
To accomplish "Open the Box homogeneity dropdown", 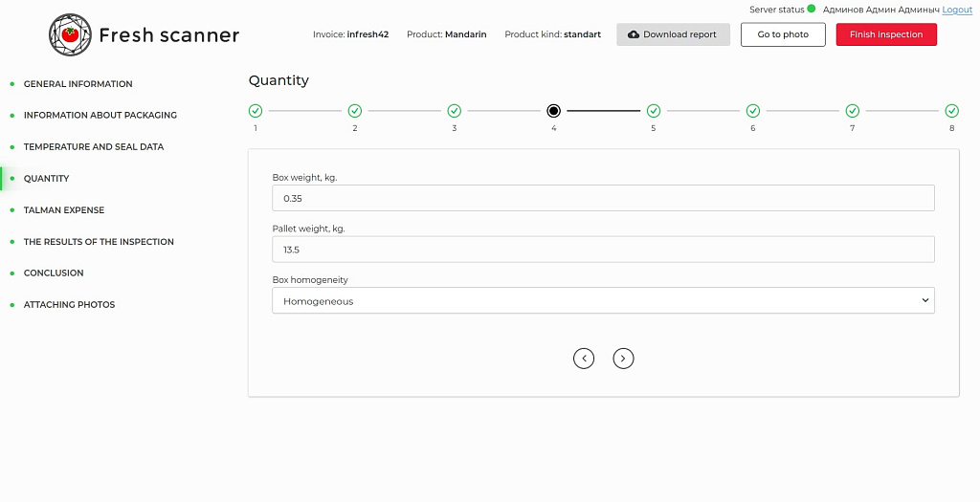I will coord(603,301).
